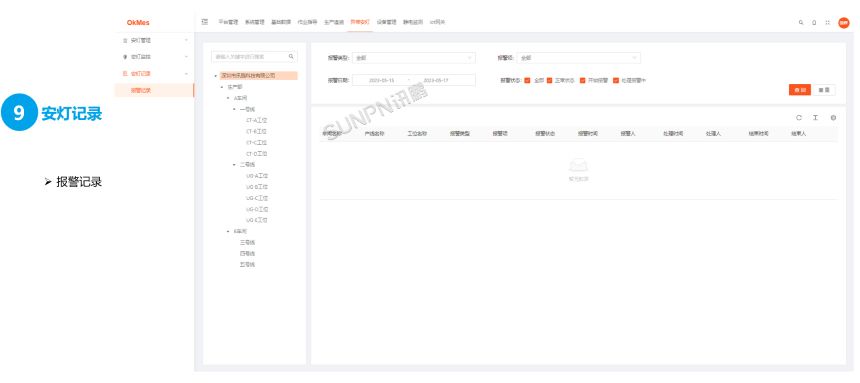This screenshot has height=383, width=860.
Task: Click the magnifier in the tree search box
Action: coord(291,56)
